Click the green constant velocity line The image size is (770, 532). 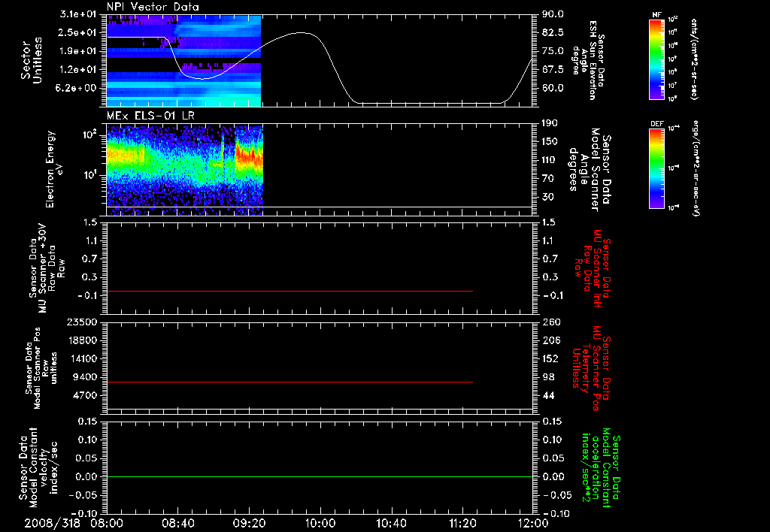coord(320,476)
